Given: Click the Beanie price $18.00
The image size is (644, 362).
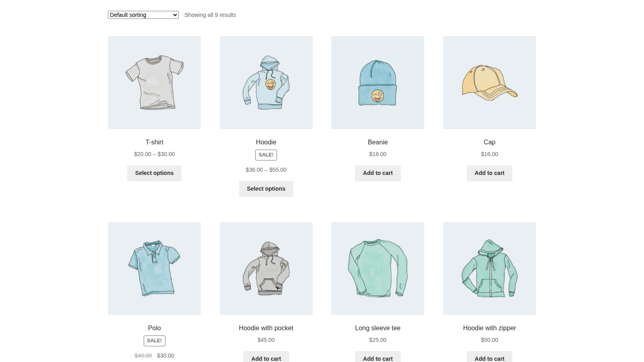Looking at the screenshot, I should 378,154.
